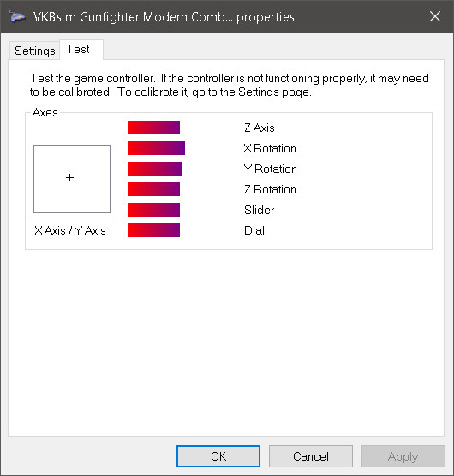454x476 pixels.
Task: Click the X Rotation text label
Action: tap(270, 148)
